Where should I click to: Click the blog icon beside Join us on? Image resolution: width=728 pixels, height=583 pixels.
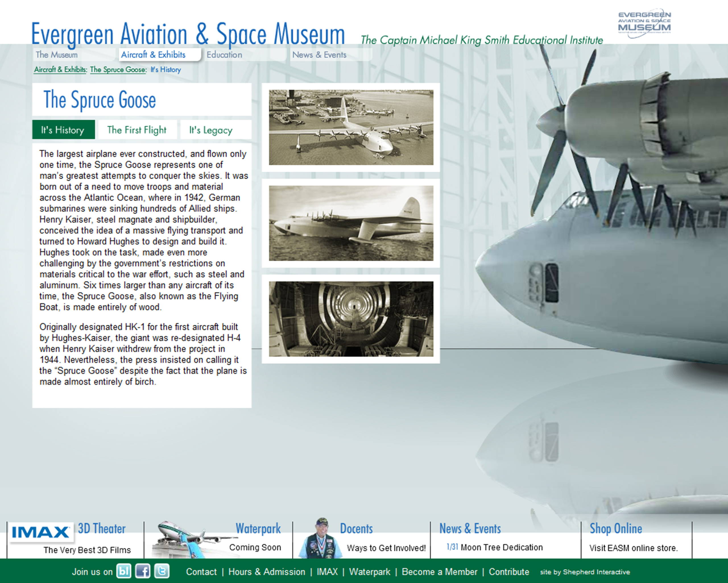coord(124,571)
